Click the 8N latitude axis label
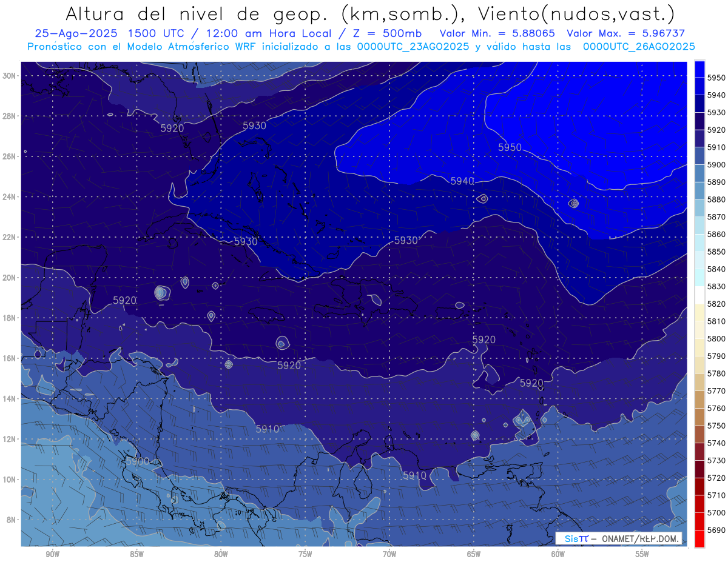The height and width of the screenshot is (562, 728). 12,520
